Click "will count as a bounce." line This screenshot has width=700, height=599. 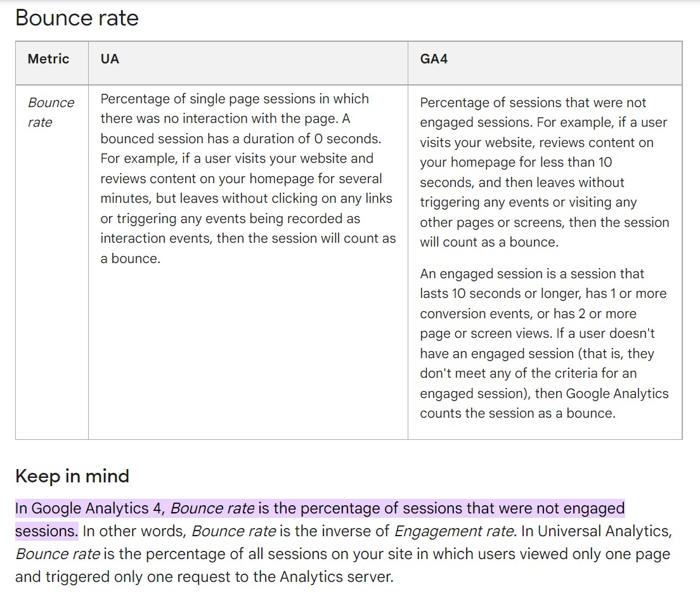click(489, 242)
